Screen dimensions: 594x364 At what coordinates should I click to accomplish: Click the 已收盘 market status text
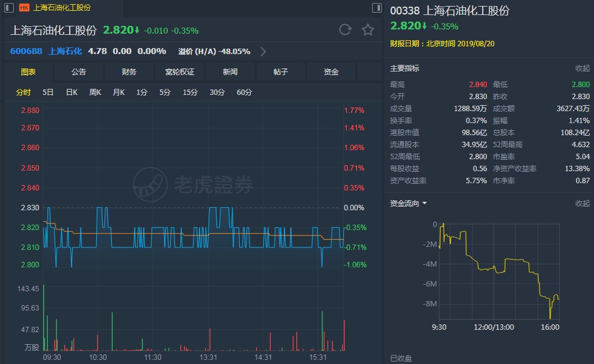coord(401,359)
